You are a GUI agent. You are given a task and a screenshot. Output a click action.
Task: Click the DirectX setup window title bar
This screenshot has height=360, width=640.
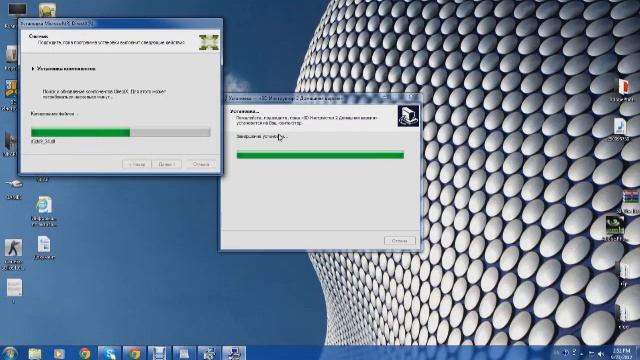pos(120,24)
